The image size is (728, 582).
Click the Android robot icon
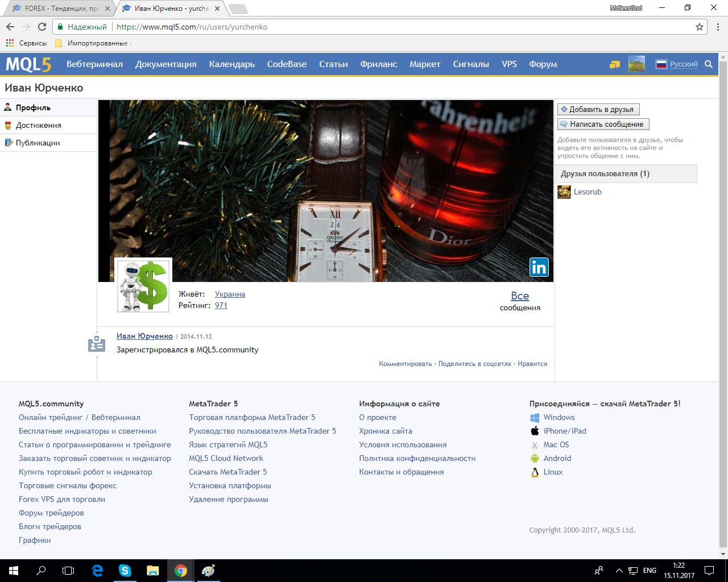[x=535, y=458]
